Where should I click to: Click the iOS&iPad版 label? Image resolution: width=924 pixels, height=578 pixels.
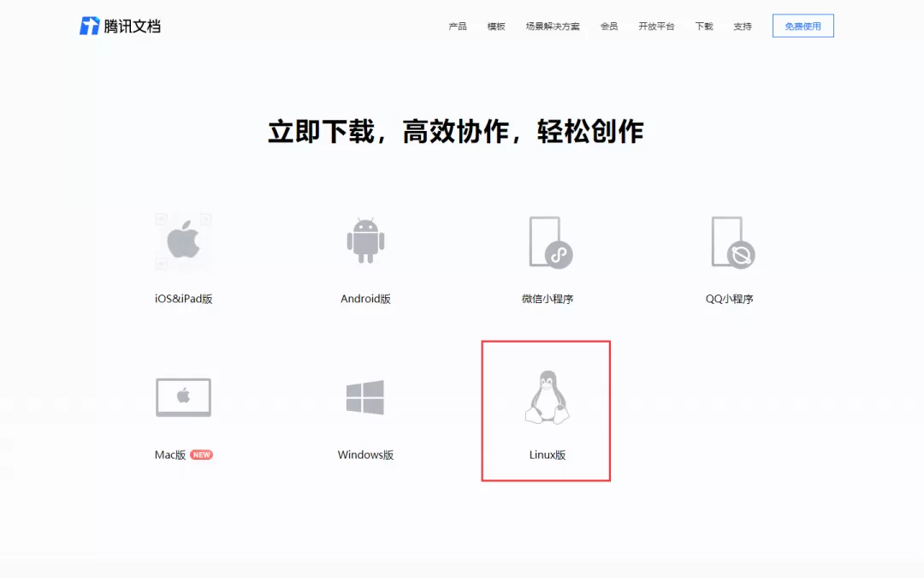click(x=183, y=299)
